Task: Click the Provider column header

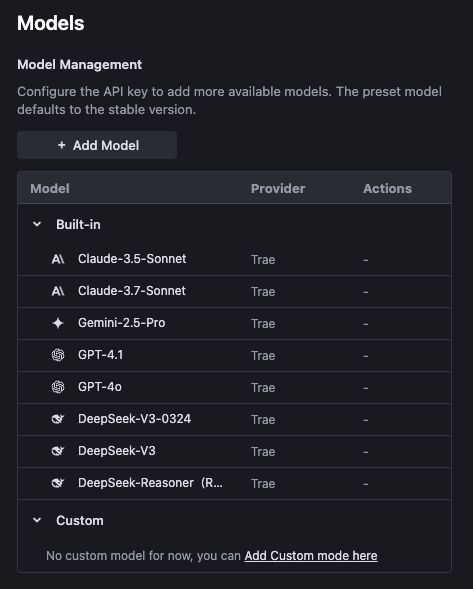Action: pyautogui.click(x=278, y=189)
